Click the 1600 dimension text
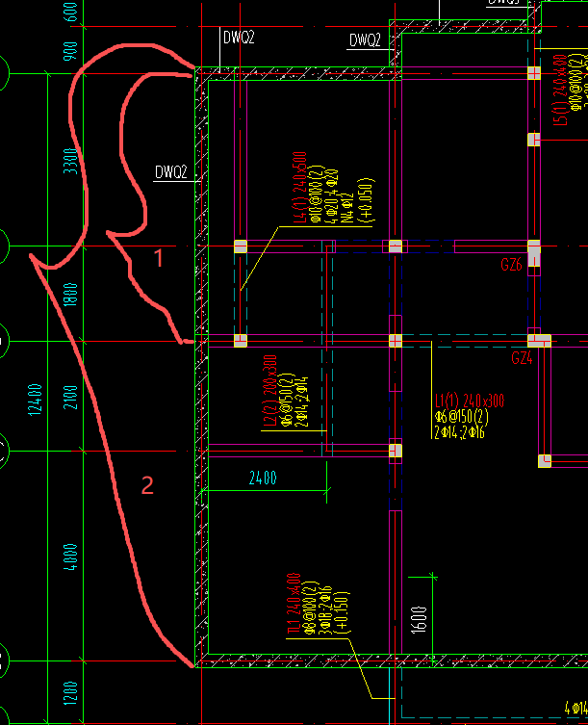This screenshot has height=725, width=588. click(419, 619)
